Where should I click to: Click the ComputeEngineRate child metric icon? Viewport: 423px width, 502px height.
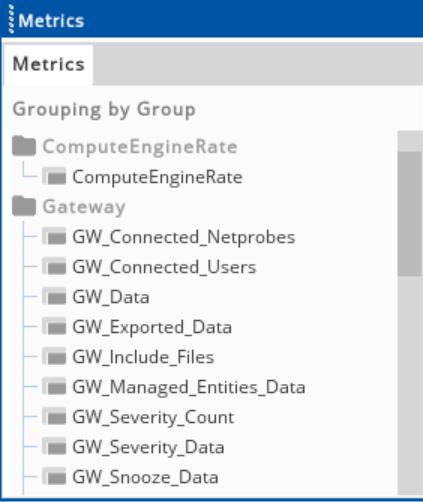click(x=54, y=176)
